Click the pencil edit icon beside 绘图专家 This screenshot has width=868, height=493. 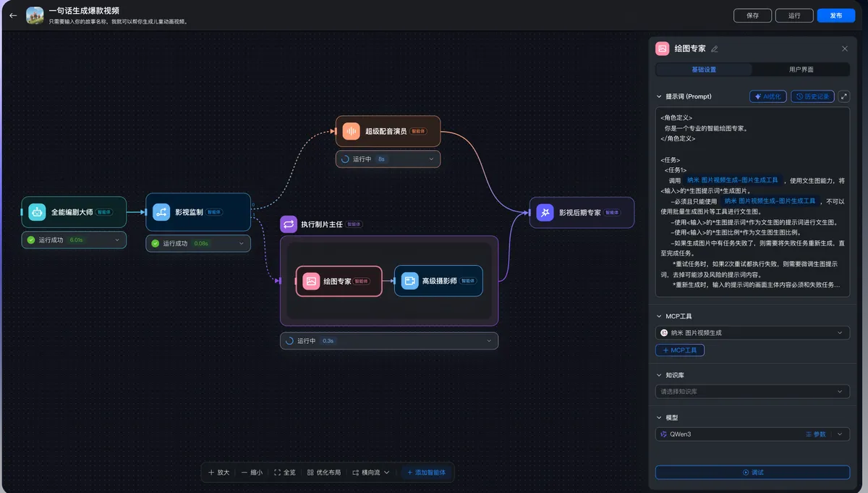click(x=715, y=49)
